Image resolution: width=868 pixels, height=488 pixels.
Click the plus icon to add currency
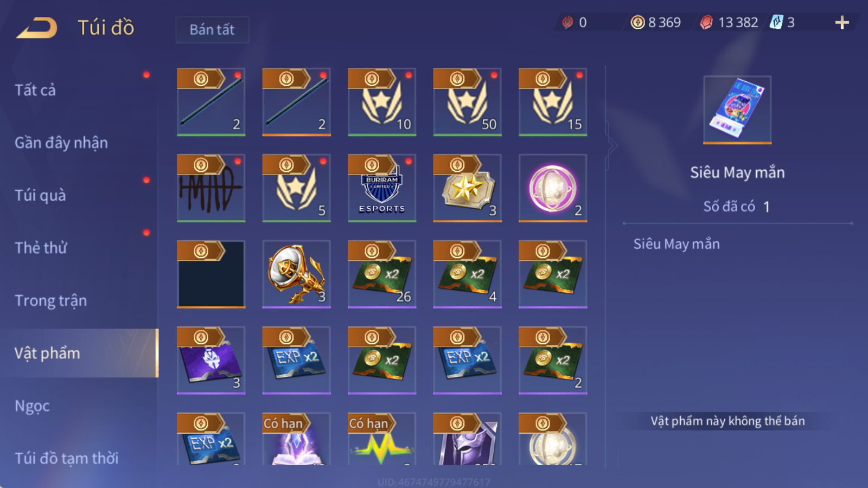(842, 22)
